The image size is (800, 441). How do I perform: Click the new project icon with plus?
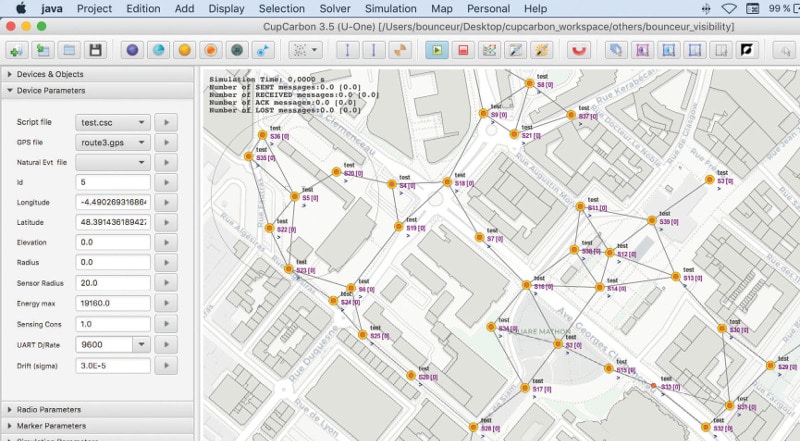coord(17,49)
